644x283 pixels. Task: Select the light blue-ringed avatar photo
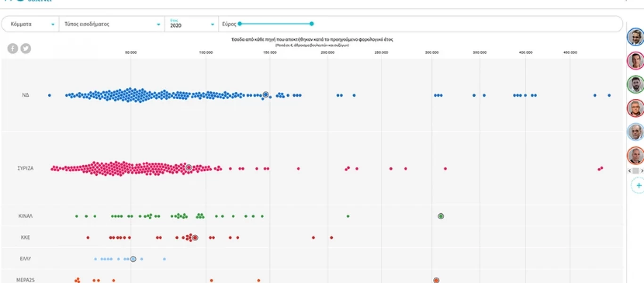click(x=636, y=132)
